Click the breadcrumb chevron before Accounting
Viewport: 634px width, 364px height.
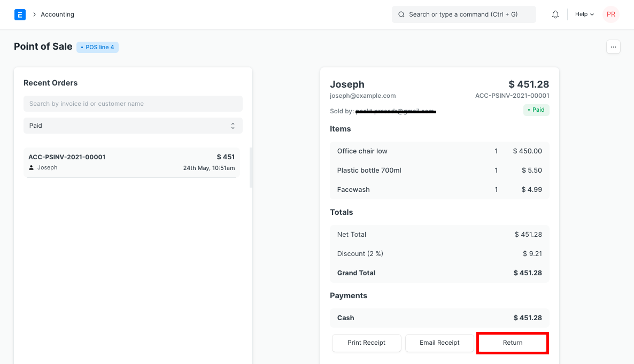click(x=34, y=14)
